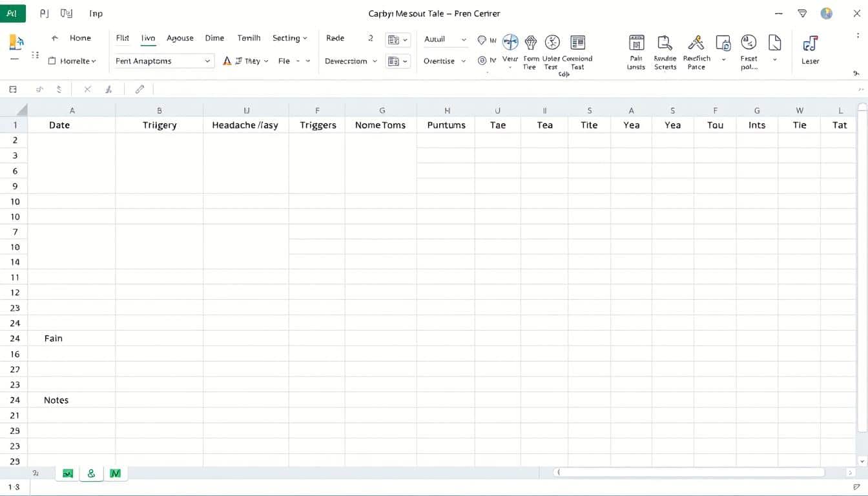868x496 pixels.
Task: Click the Coreniond Test table icon
Action: (x=577, y=43)
